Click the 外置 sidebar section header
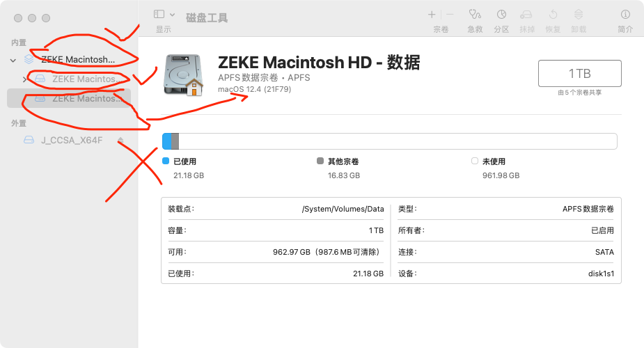 click(19, 123)
